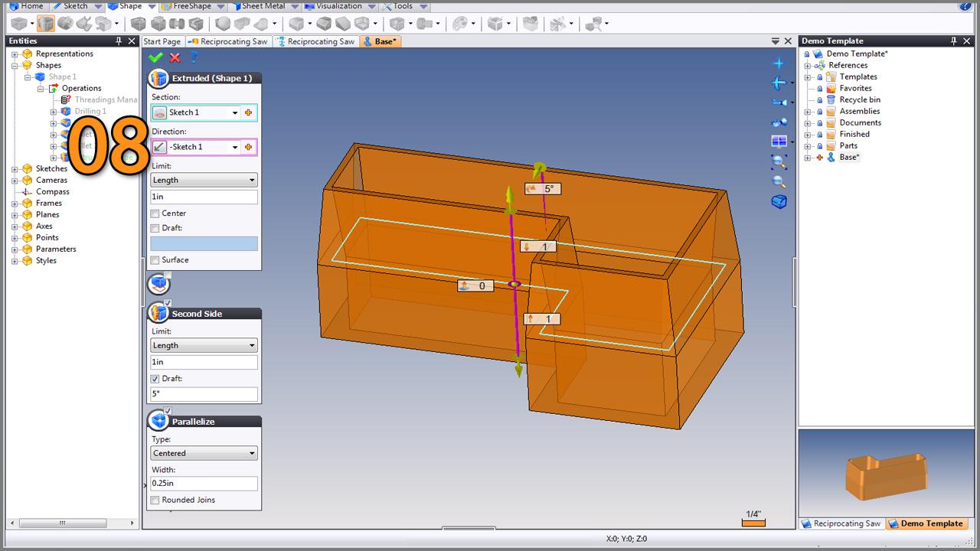Cancel the operation with the red X
The width and height of the screenshot is (980, 551).
[x=175, y=57]
